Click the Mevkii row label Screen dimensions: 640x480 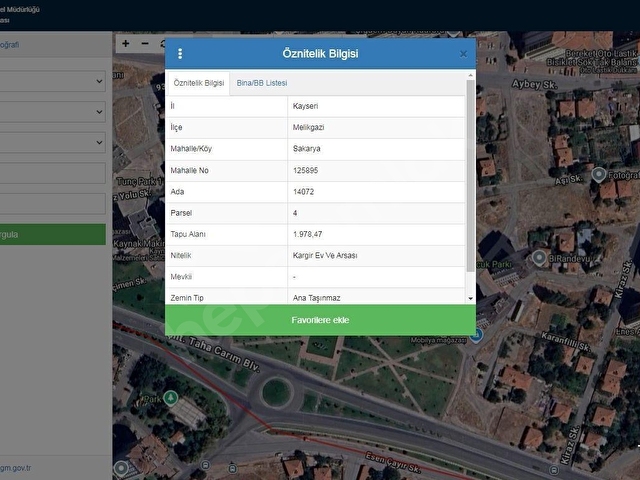(181, 277)
